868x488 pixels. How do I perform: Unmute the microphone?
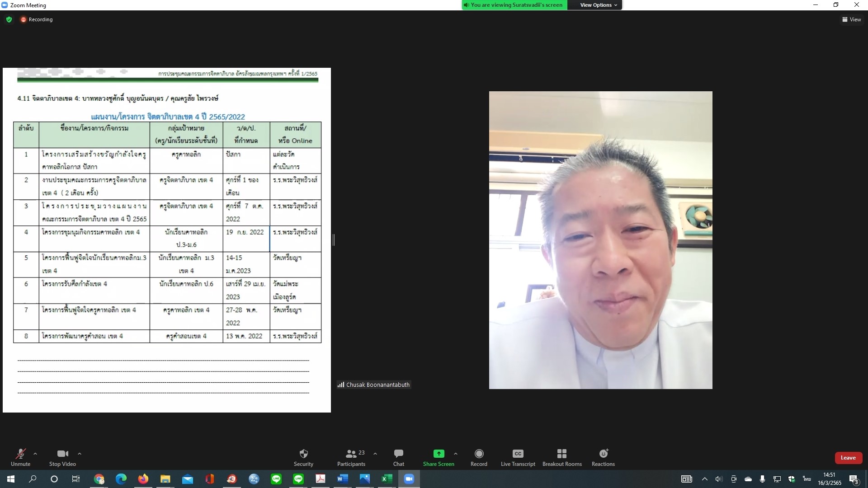coord(20,457)
